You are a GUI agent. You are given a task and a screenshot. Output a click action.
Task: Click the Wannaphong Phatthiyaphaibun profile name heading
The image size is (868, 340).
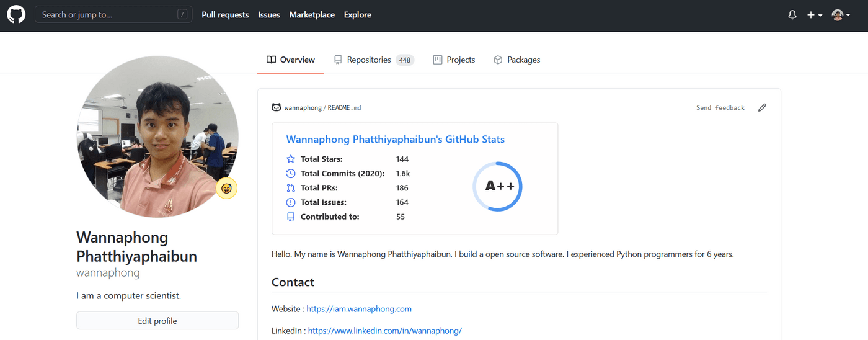(x=137, y=247)
